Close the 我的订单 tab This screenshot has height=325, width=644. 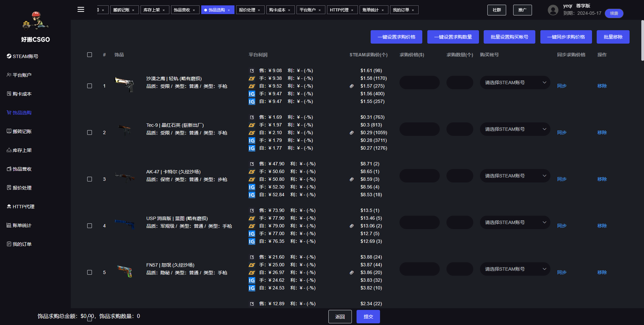pos(413,10)
